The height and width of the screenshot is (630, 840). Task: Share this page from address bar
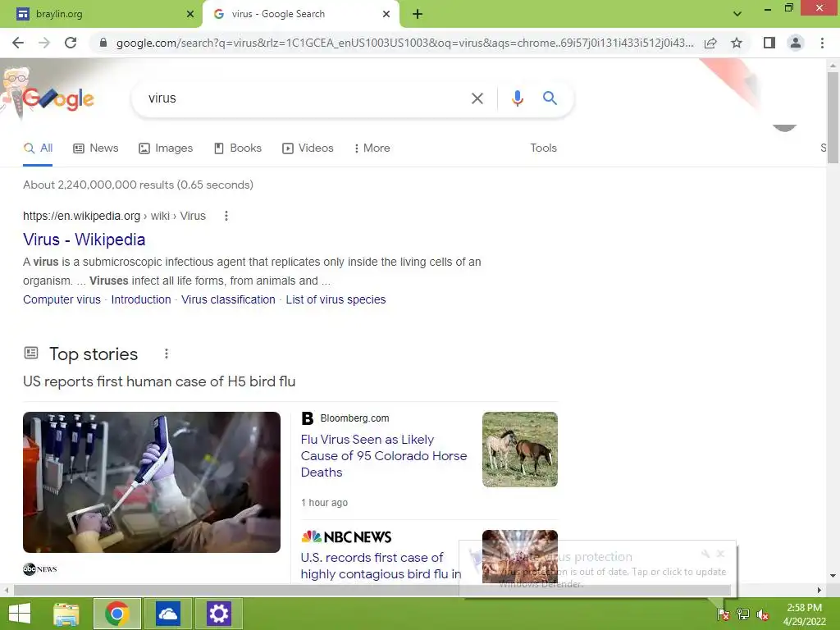point(710,43)
